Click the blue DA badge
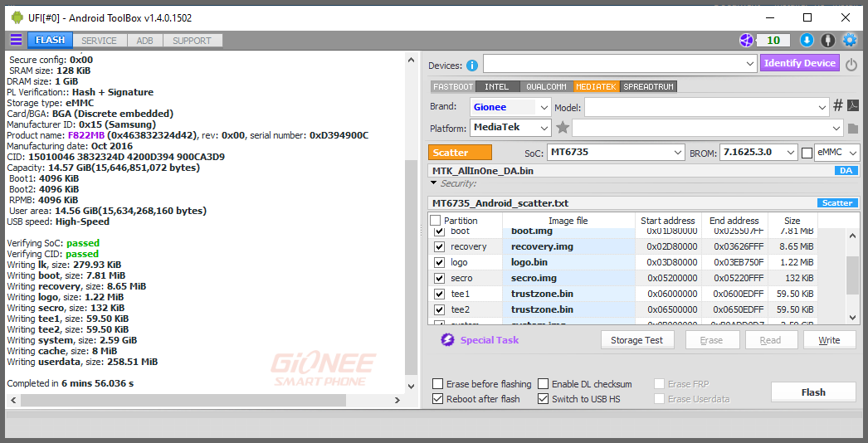 coord(846,171)
